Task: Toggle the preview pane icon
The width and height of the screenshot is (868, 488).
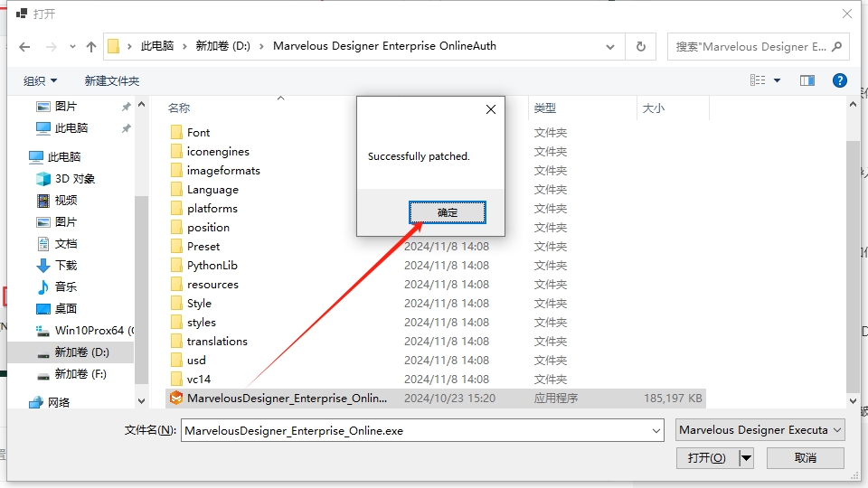Action: click(x=807, y=80)
